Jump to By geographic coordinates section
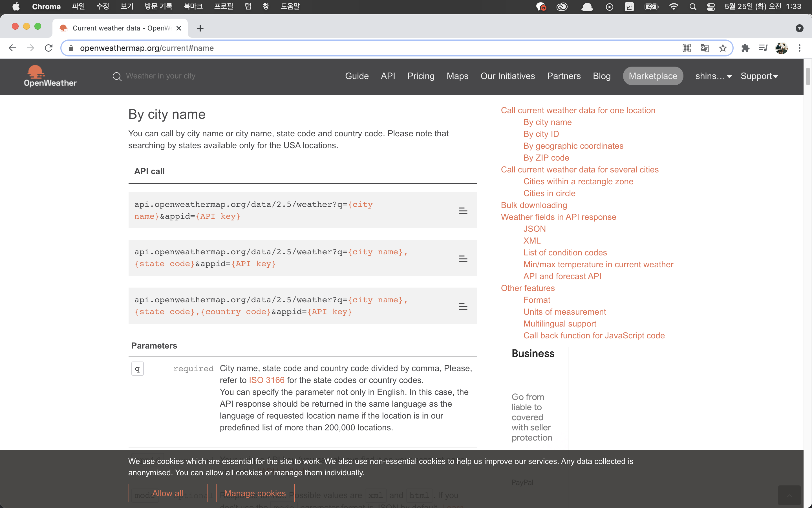 point(573,146)
